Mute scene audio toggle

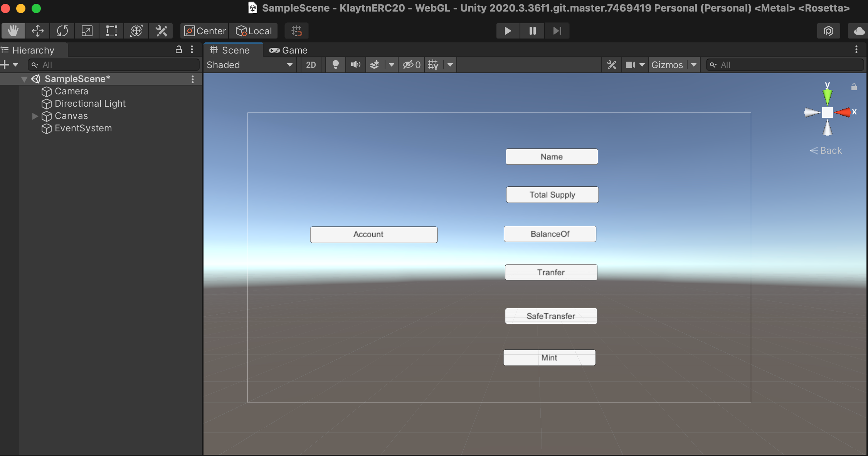click(355, 65)
